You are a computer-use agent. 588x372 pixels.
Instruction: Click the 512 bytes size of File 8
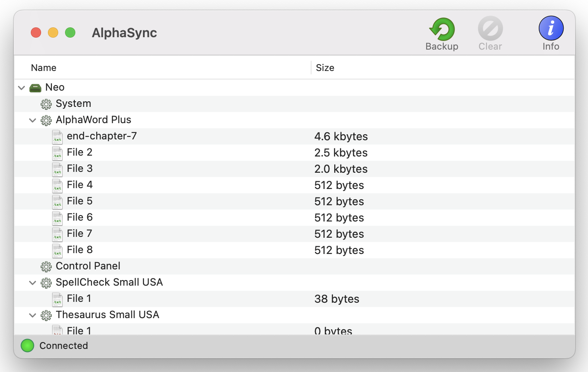[339, 250]
